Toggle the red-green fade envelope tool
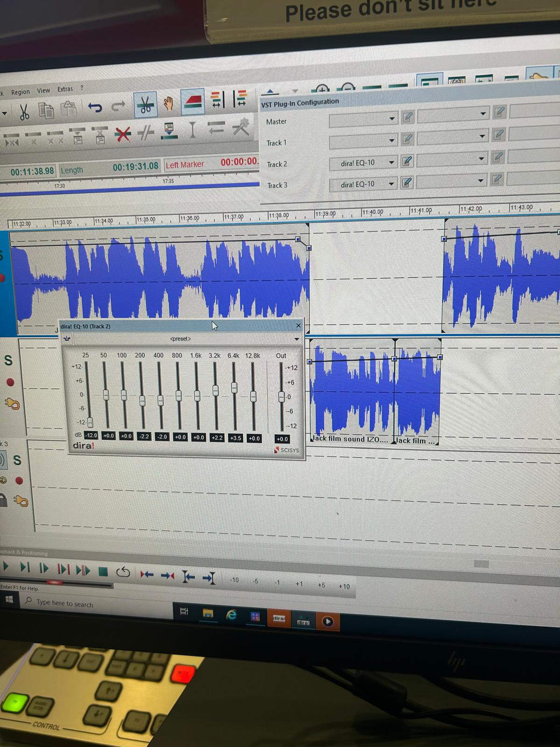This screenshot has height=747, width=560. [x=192, y=102]
